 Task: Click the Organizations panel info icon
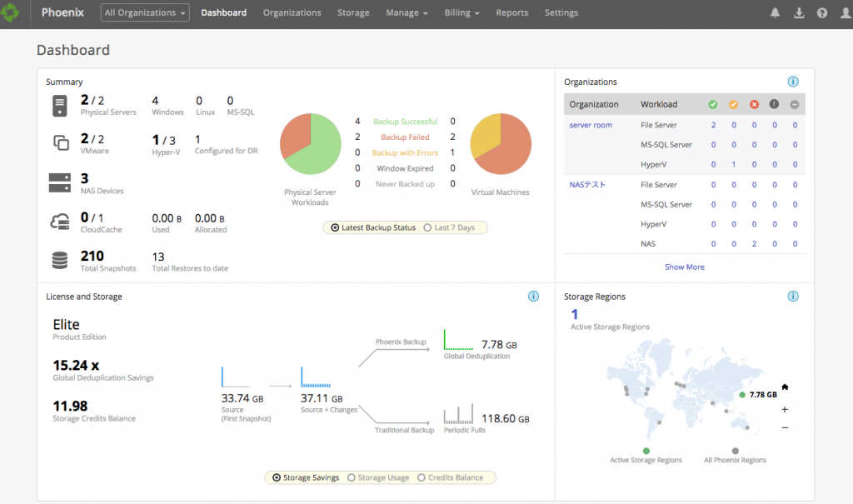pos(793,82)
